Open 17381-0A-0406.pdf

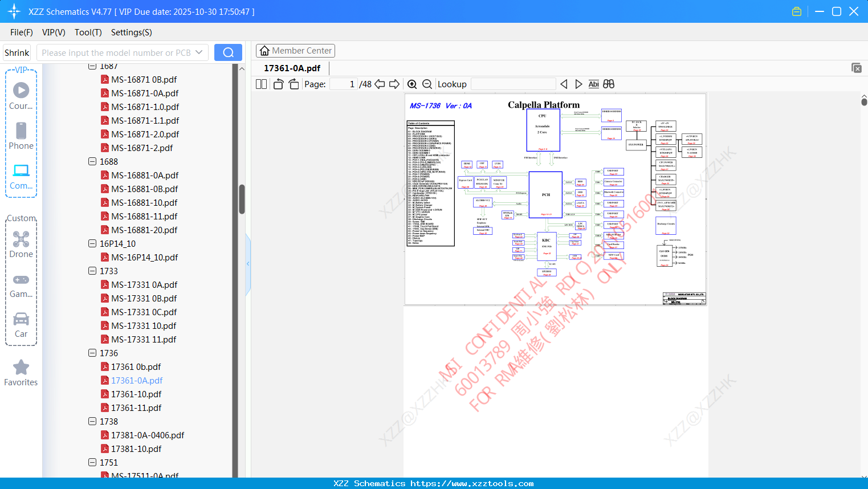coord(148,435)
